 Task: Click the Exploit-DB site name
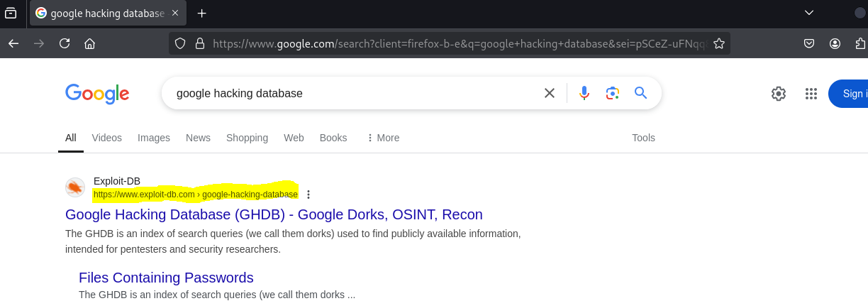coord(117,181)
